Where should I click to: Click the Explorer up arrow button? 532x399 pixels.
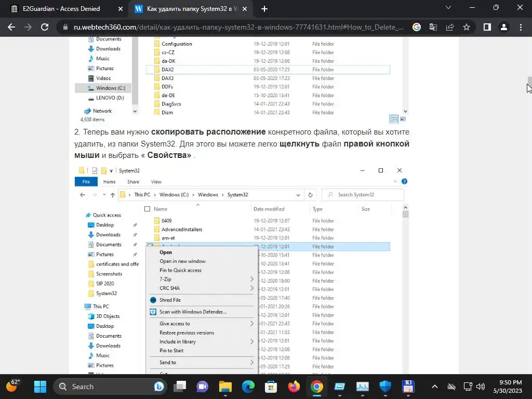[x=112, y=195]
